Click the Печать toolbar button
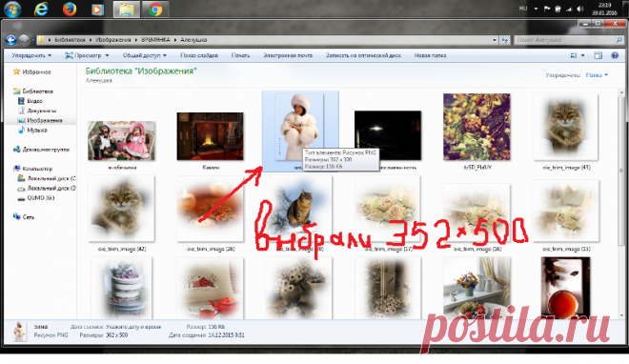The image size is (629, 364). click(x=240, y=55)
